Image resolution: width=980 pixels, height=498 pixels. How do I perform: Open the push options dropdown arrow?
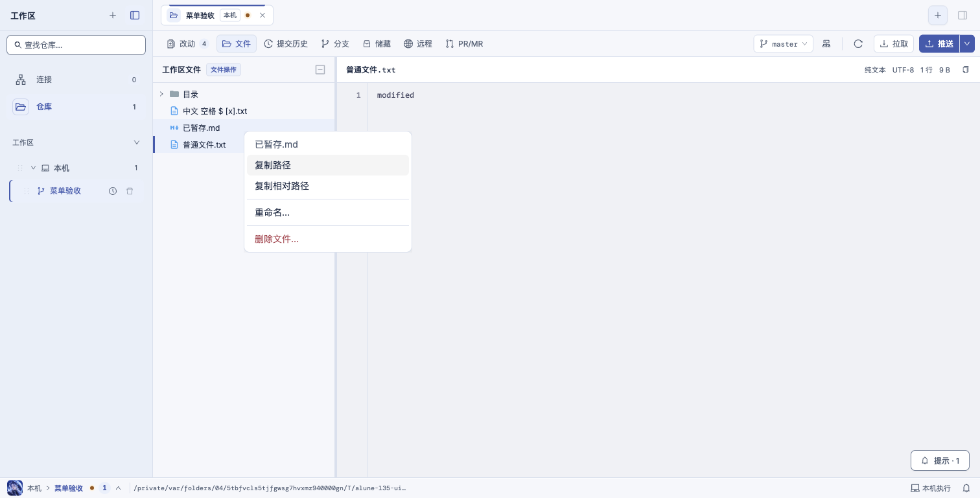coord(968,44)
